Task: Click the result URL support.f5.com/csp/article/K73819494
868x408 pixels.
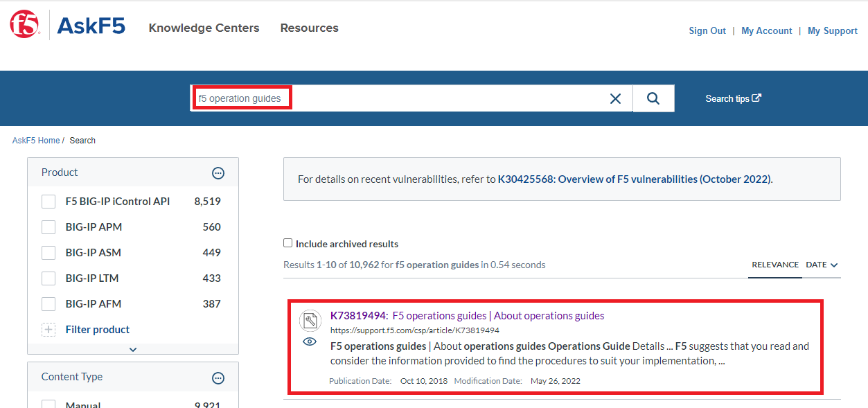Action: pyautogui.click(x=414, y=330)
